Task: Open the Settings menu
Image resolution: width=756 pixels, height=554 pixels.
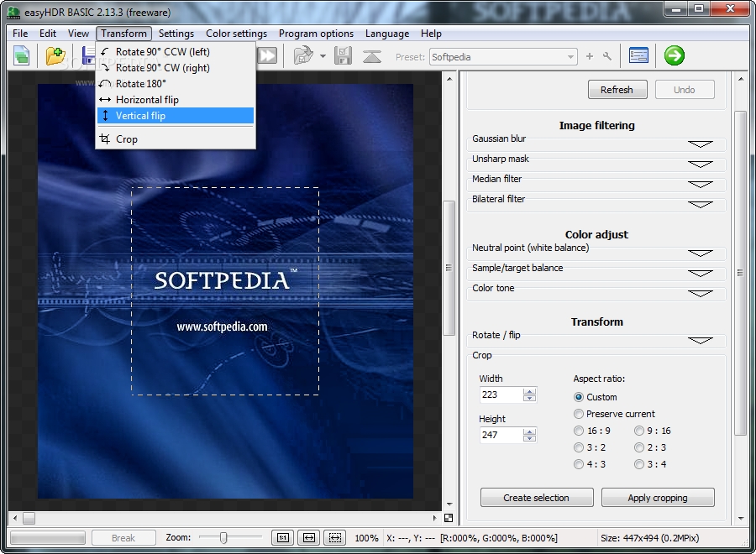Action: tap(176, 34)
